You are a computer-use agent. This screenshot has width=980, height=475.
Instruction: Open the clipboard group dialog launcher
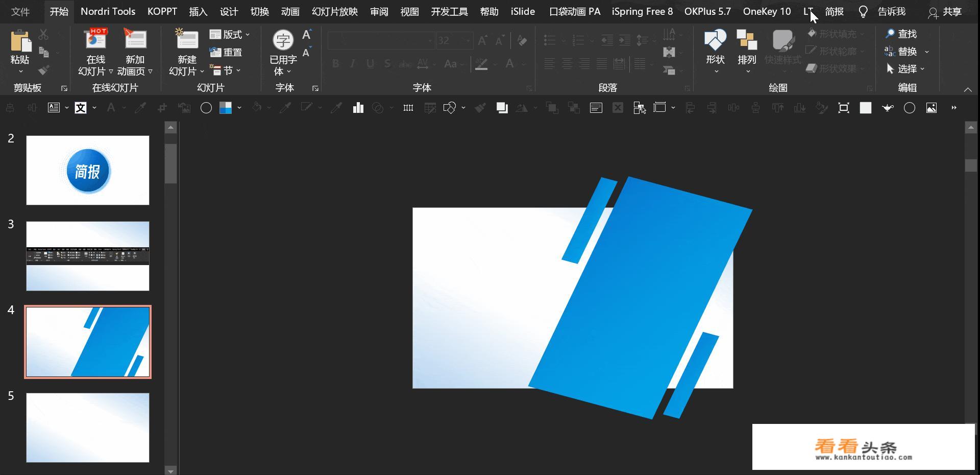pyautogui.click(x=64, y=88)
